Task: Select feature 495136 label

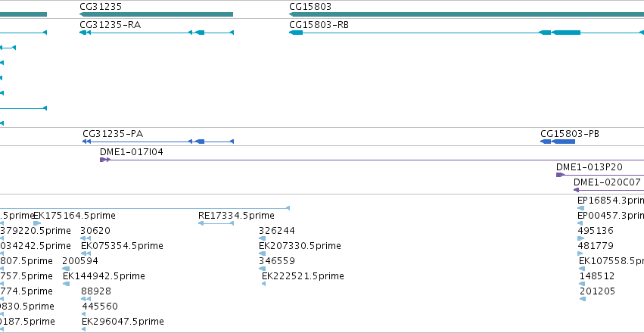Action: (x=596, y=231)
